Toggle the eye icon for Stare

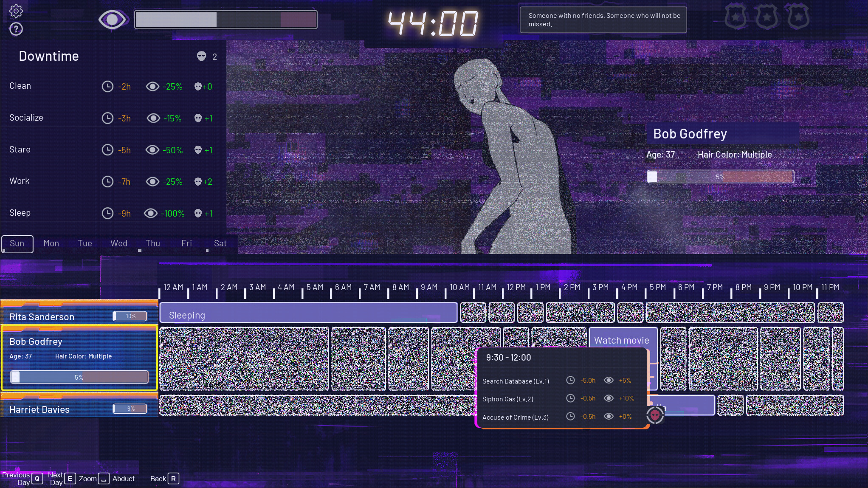coord(152,150)
